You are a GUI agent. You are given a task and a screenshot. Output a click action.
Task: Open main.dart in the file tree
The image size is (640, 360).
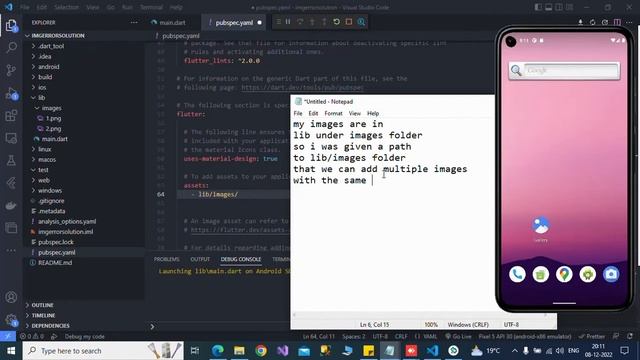click(54, 139)
